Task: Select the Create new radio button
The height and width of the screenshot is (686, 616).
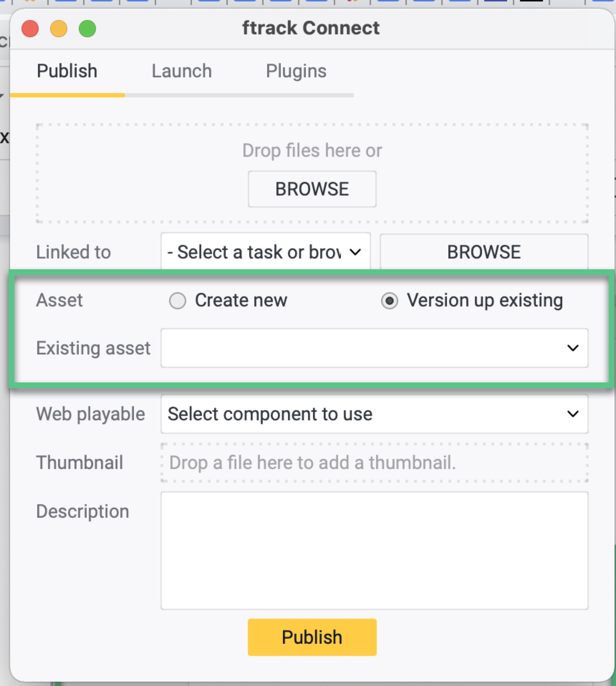Action: point(178,301)
